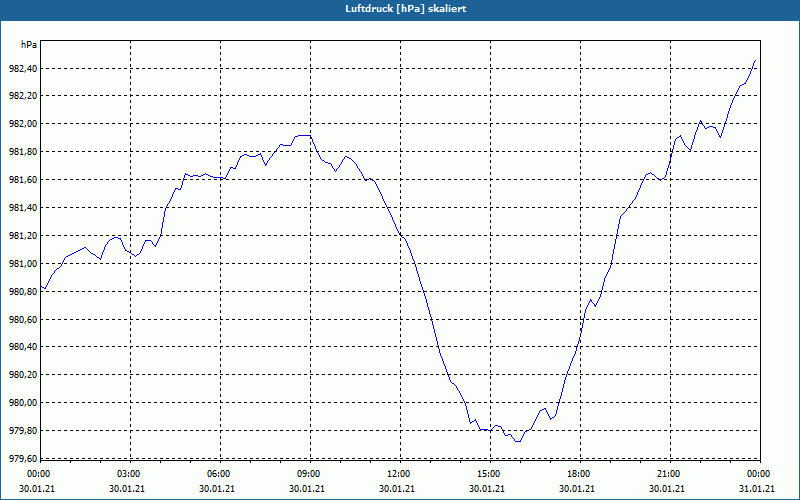Click the 00:00 label above 31.01.21

point(757,474)
